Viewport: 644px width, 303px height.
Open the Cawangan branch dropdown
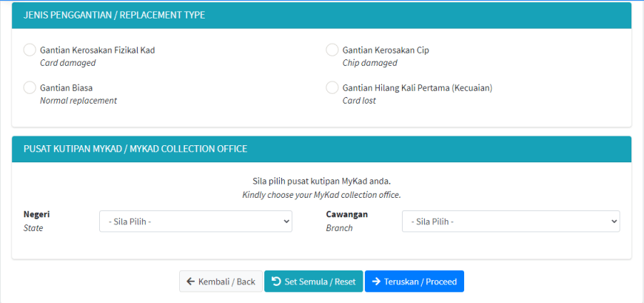[x=511, y=222]
